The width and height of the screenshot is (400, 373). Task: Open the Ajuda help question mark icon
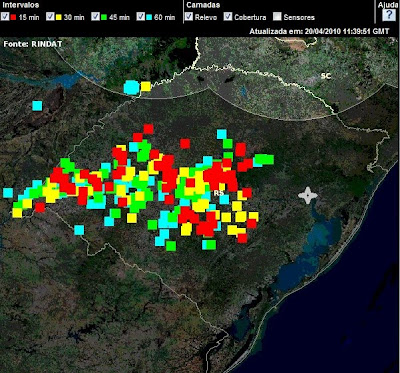coord(389,15)
